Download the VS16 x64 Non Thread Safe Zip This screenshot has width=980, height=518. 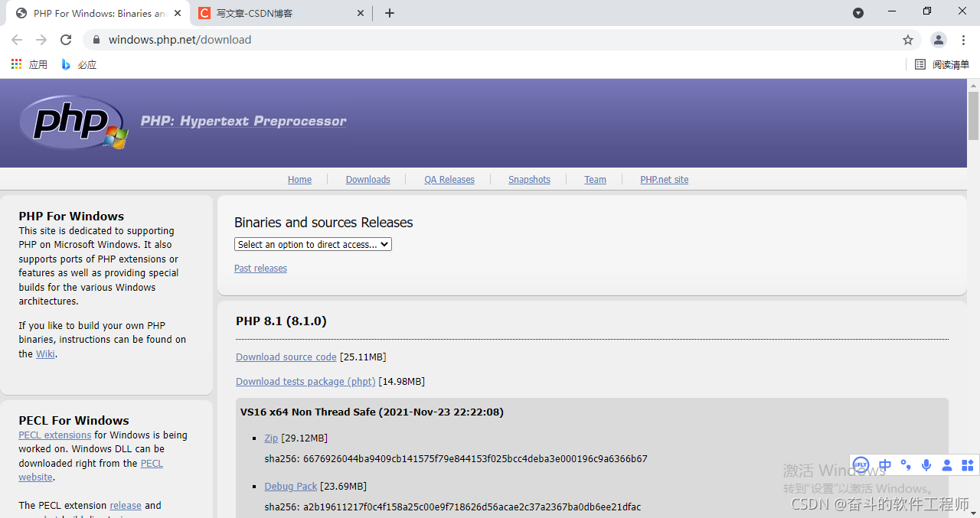coord(271,438)
